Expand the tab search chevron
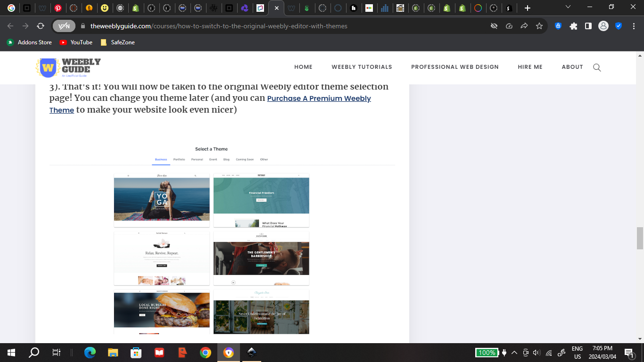 (568, 7)
